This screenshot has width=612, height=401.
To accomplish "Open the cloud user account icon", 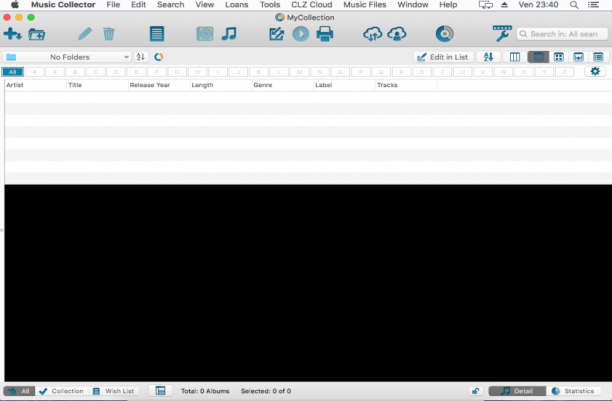I will pyautogui.click(x=397, y=34).
